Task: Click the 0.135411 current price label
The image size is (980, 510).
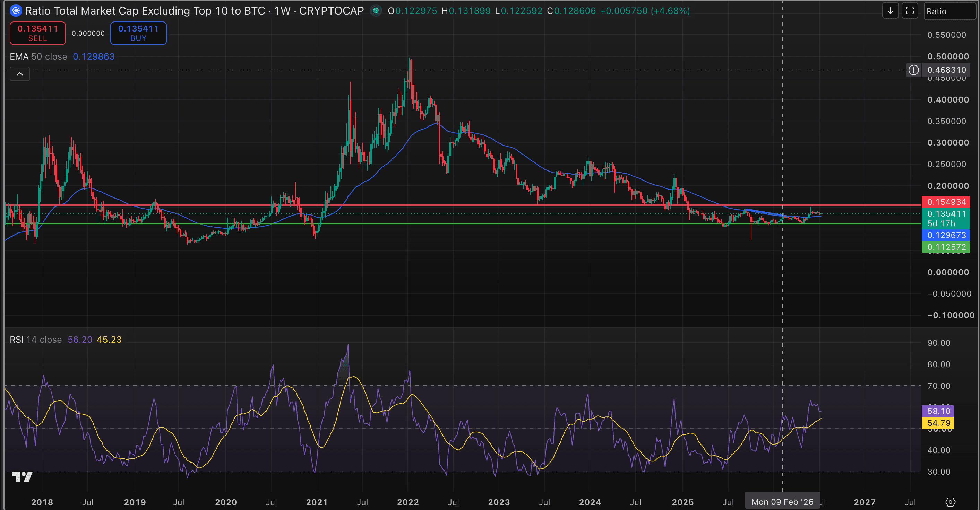Action: (x=946, y=213)
